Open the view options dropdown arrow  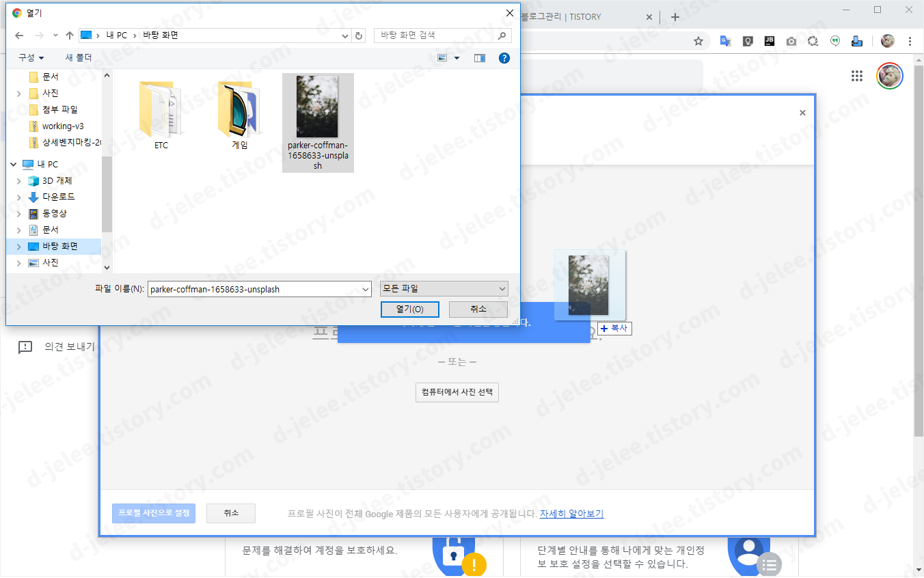[x=457, y=58]
